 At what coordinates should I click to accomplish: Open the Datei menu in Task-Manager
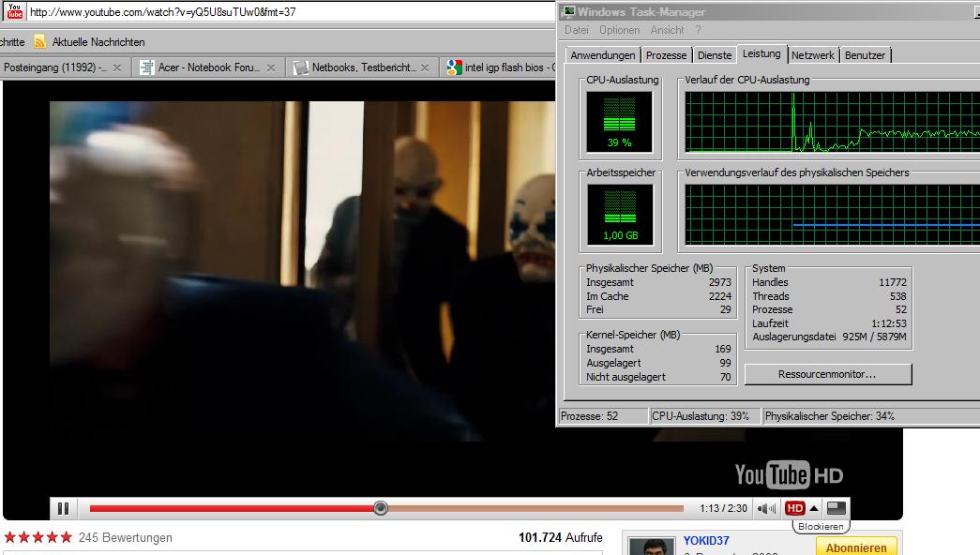[x=576, y=30]
